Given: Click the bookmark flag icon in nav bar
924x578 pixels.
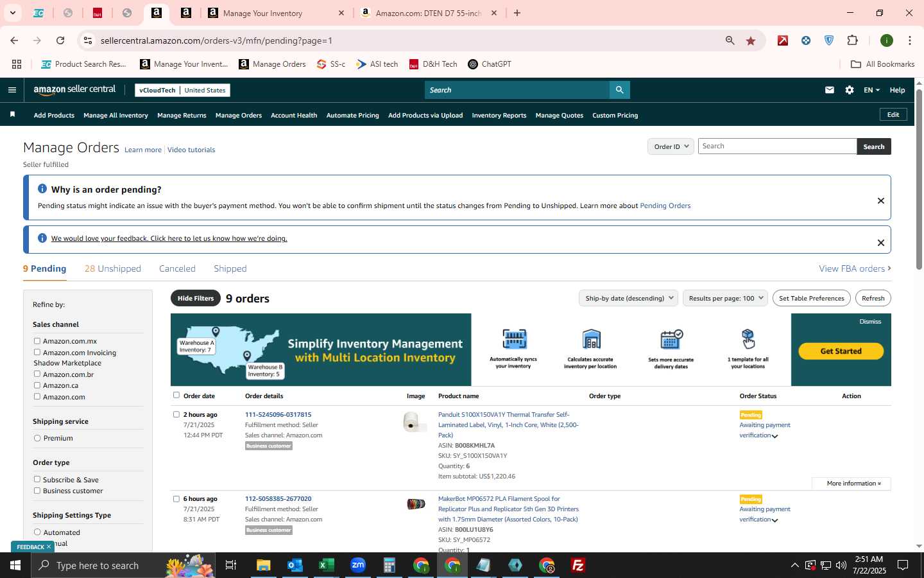Looking at the screenshot, I should (x=12, y=115).
